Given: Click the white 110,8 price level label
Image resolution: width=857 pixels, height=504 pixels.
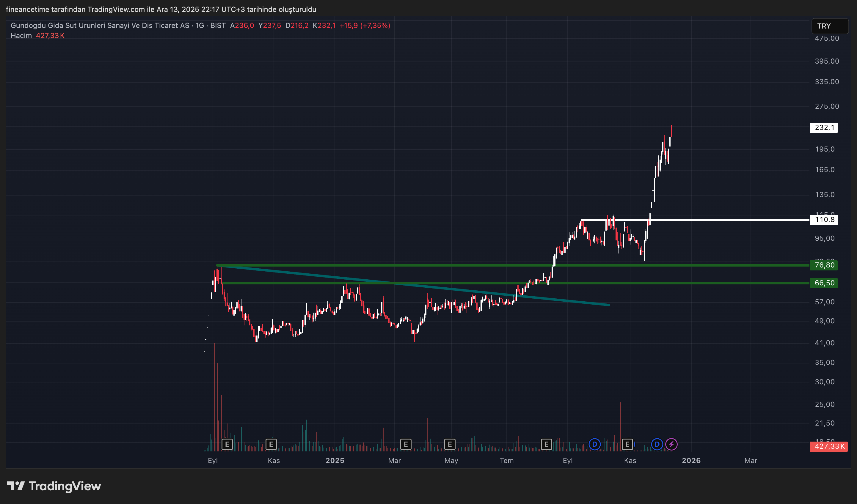Looking at the screenshot, I should (x=824, y=220).
